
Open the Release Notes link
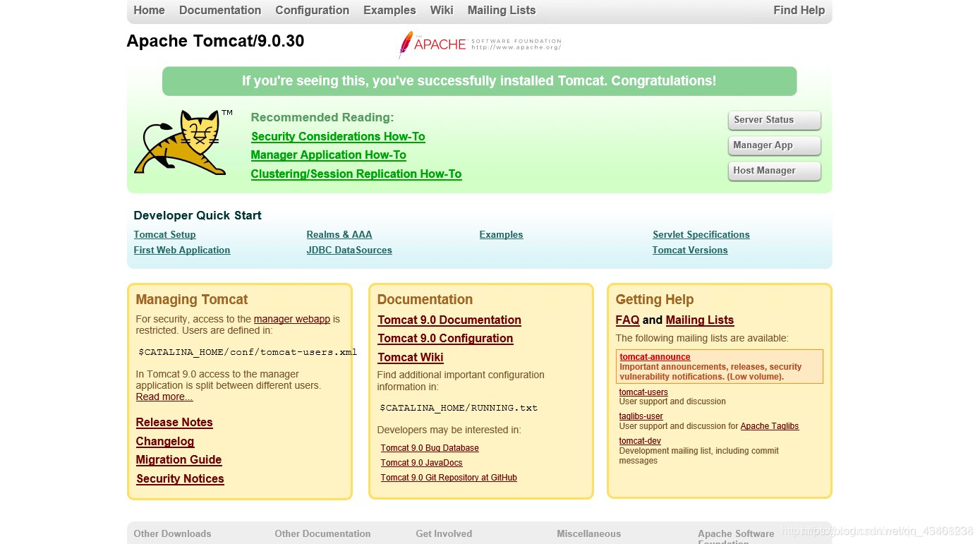pyautogui.click(x=174, y=422)
